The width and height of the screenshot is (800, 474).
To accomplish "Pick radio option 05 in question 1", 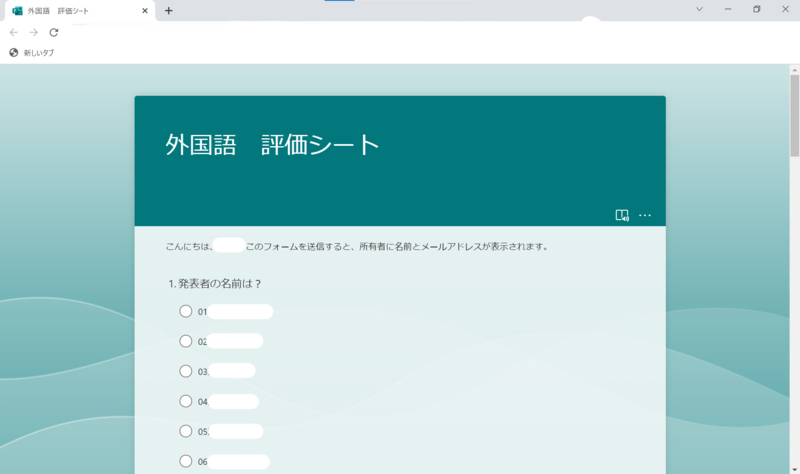I will click(186, 431).
